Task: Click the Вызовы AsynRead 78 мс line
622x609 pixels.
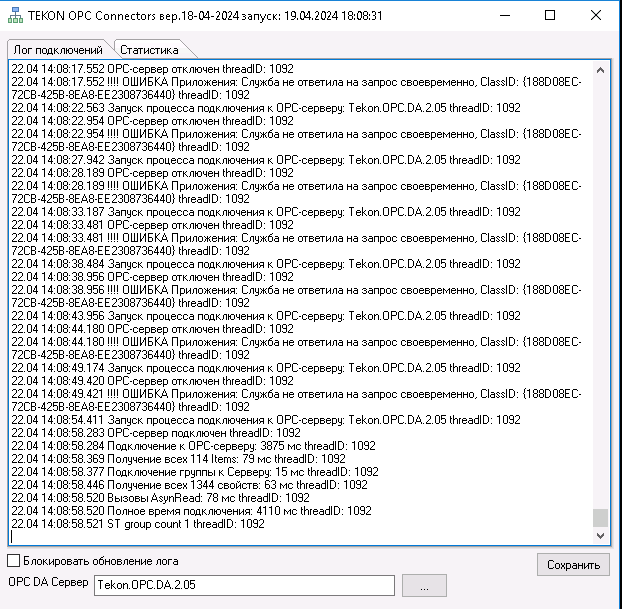Action: click(160, 498)
